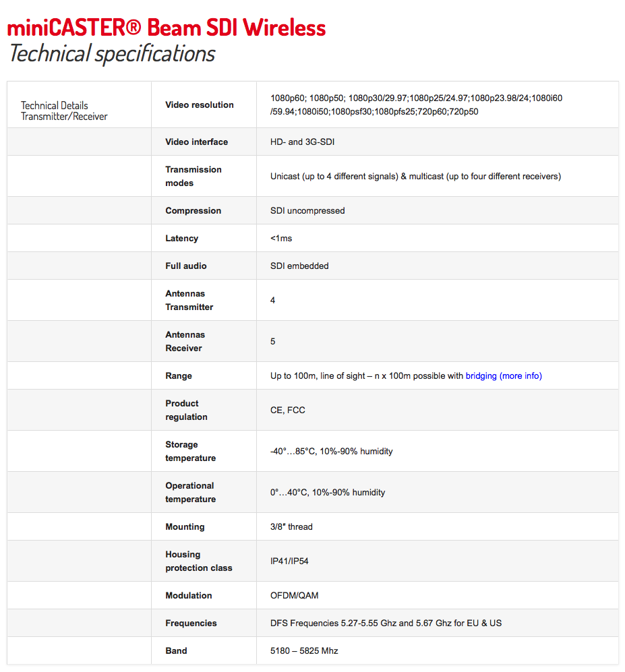Click the "<1ms" latency value
This screenshot has height=672, width=625.
(281, 239)
